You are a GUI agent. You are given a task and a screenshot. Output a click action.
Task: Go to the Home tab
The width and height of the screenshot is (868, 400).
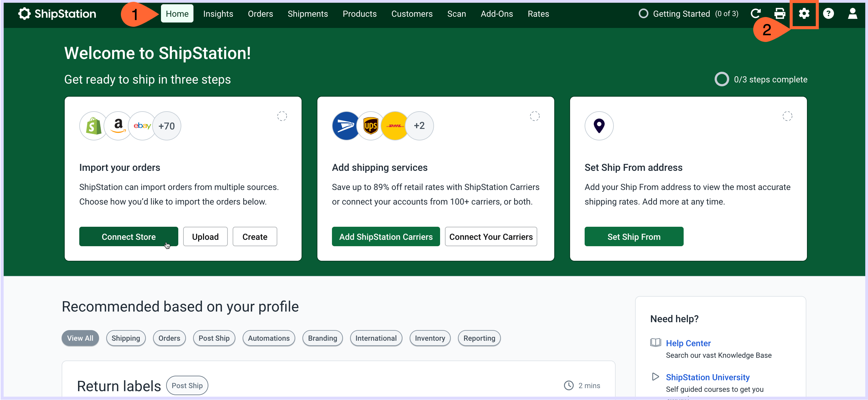[177, 13]
